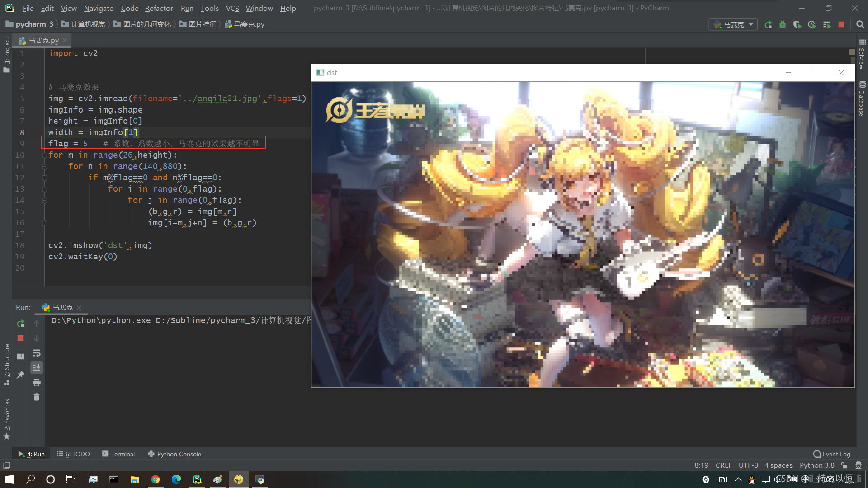Open PyCharm taskbar icon

point(197,479)
